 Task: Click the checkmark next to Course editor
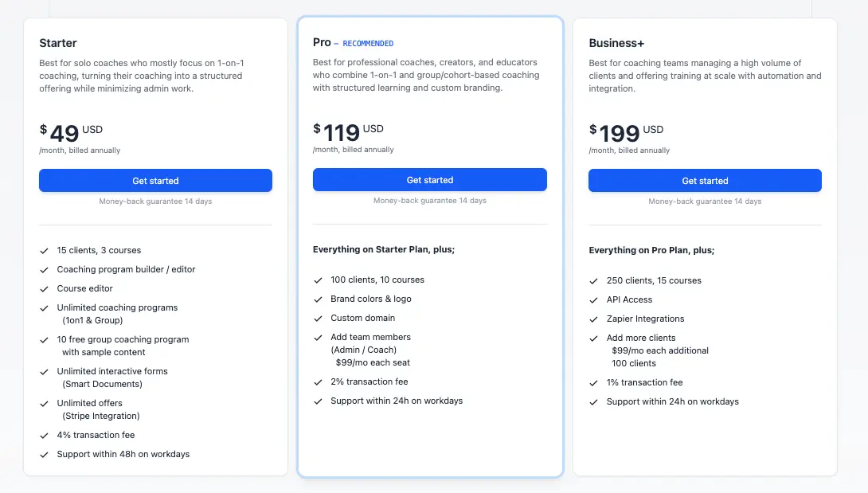(45, 289)
